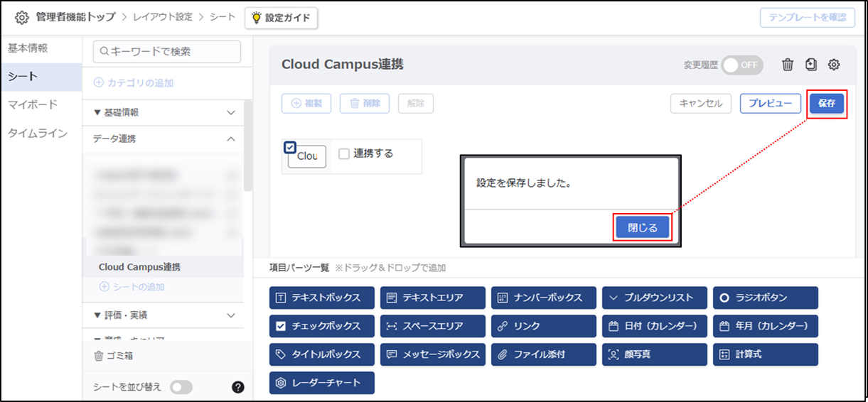Select the リンク part
The width and height of the screenshot is (868, 402).
tap(544, 326)
